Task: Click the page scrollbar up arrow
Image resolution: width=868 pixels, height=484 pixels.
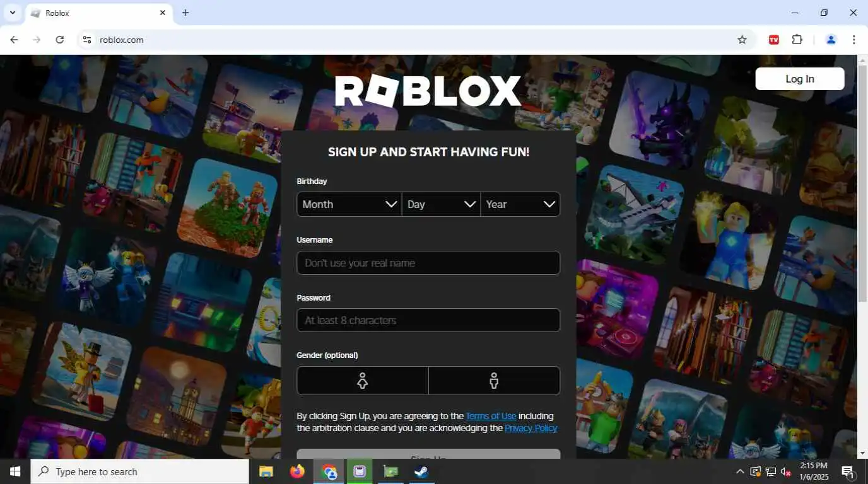Action: pos(862,60)
